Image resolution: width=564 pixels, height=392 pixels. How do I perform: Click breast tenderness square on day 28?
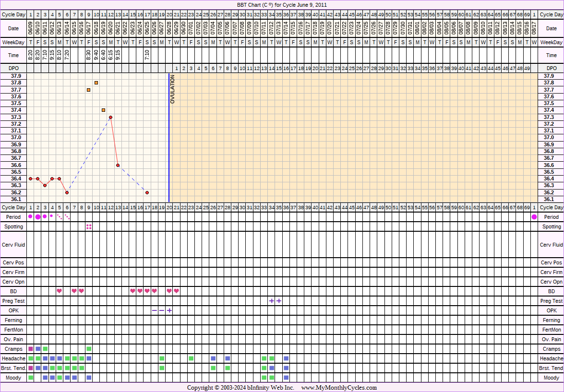(228, 368)
